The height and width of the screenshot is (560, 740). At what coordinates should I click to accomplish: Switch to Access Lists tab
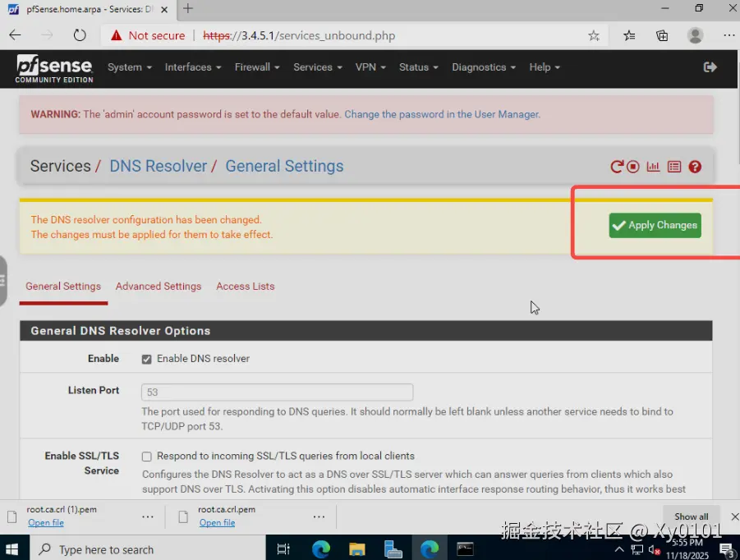[246, 287]
